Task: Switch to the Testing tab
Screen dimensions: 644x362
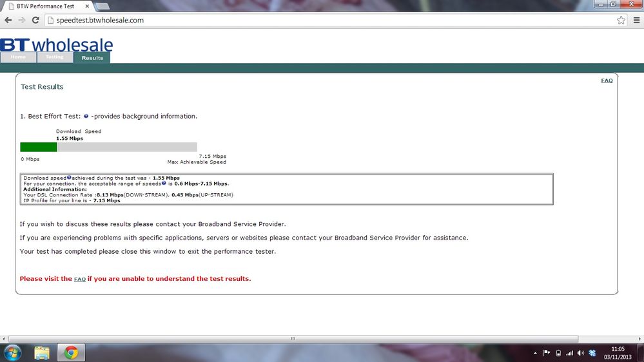Action: click(x=55, y=57)
